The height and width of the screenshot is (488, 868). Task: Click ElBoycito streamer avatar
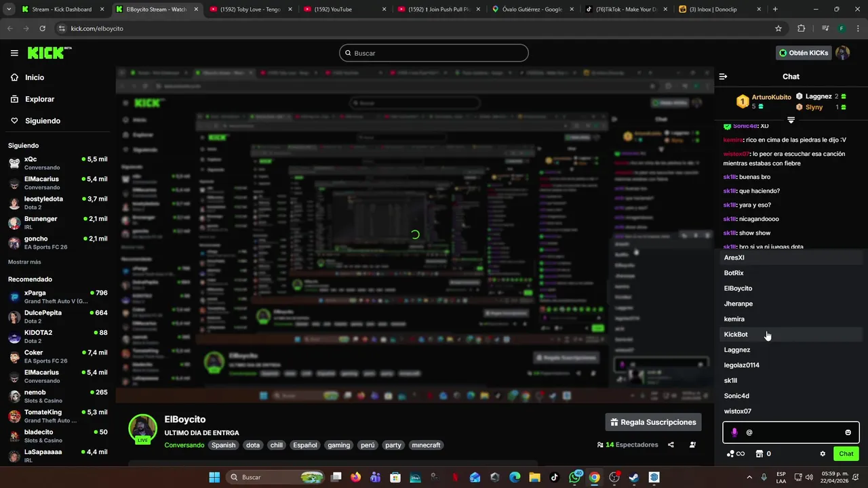[143, 428]
